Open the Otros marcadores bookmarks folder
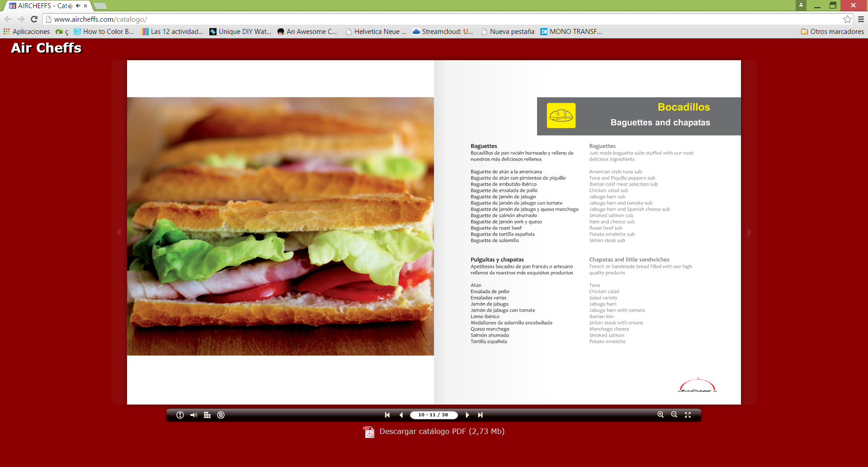Image resolution: width=868 pixels, height=467 pixels. (x=832, y=32)
